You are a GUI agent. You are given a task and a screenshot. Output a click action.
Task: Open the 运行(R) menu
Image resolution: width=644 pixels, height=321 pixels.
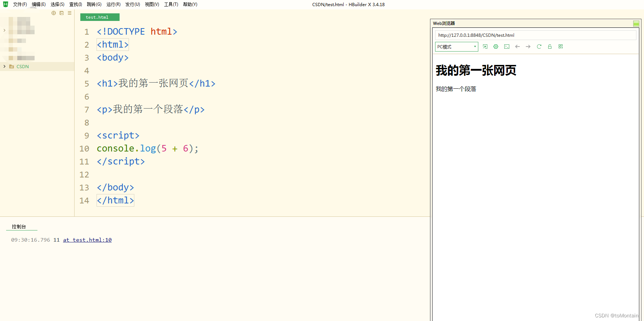(113, 4)
